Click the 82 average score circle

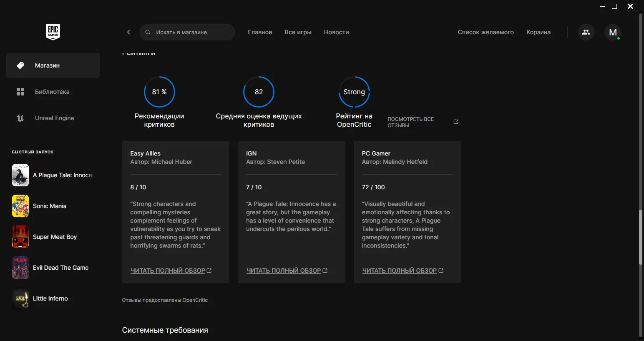[x=259, y=92]
